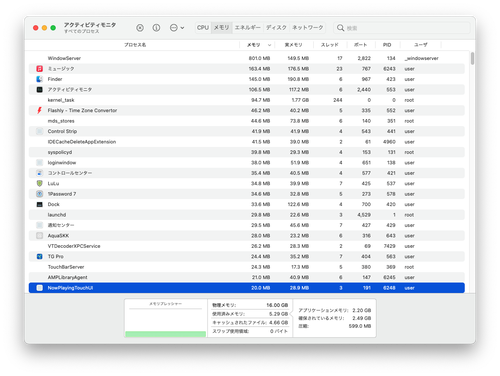The width and height of the screenshot is (500, 376).
Task: Toggle sort arrow on メモリ column
Action: (x=269, y=45)
